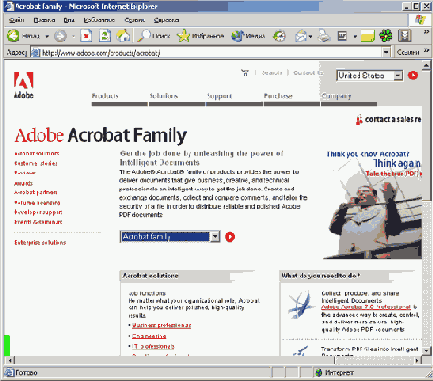
Task: Click the Mail envelope icon
Action: point(301,36)
